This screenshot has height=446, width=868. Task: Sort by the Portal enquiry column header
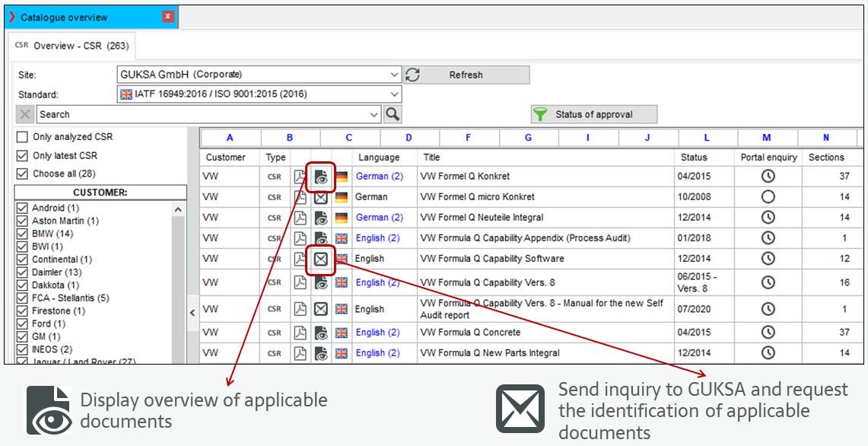pos(768,158)
